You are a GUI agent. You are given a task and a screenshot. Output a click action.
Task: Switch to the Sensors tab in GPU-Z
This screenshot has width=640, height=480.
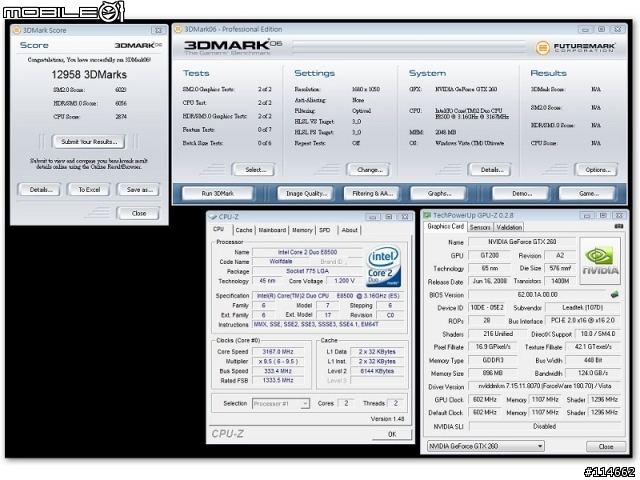tap(480, 227)
